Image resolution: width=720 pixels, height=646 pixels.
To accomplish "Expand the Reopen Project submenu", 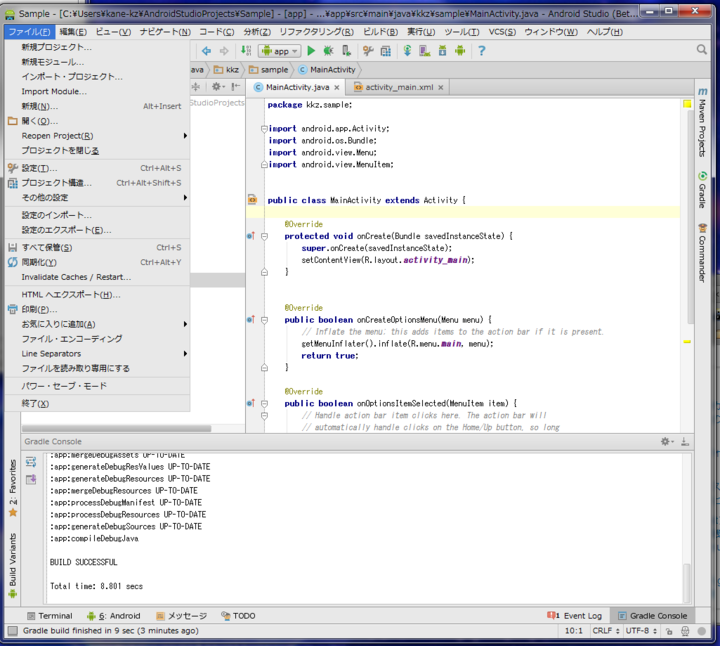I will 97,136.
